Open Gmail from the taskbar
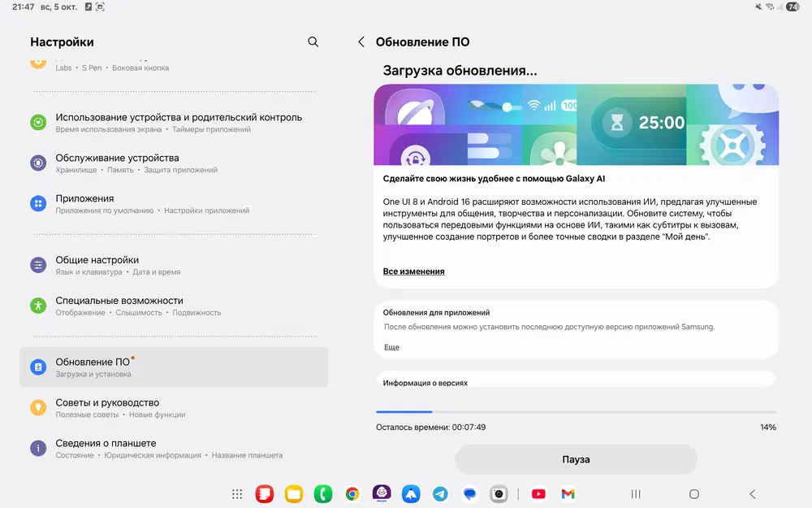 pos(568,494)
